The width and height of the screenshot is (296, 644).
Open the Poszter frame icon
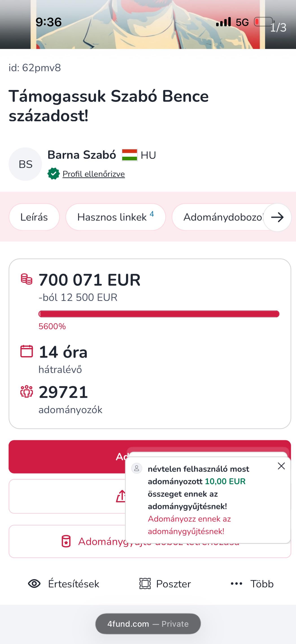point(145,584)
